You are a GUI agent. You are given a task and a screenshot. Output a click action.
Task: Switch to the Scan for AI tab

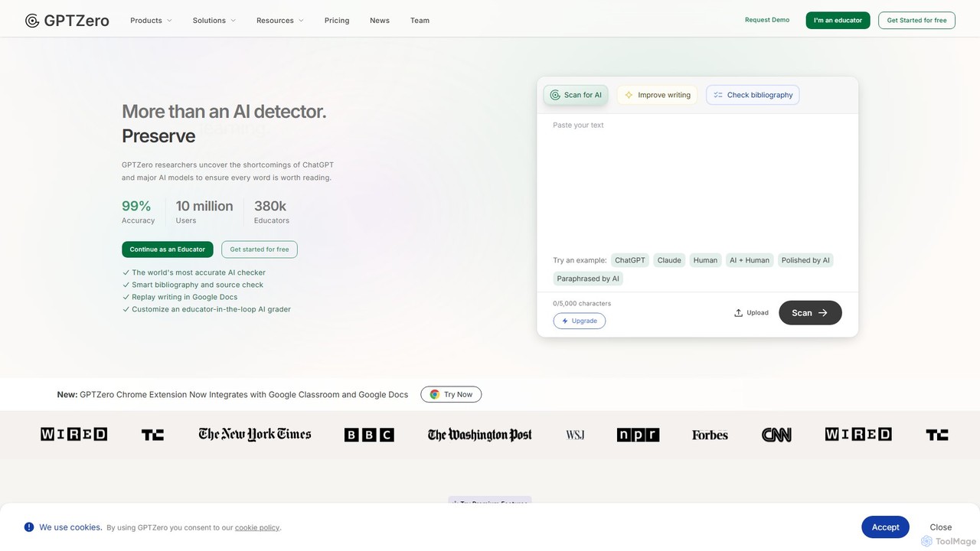(576, 95)
